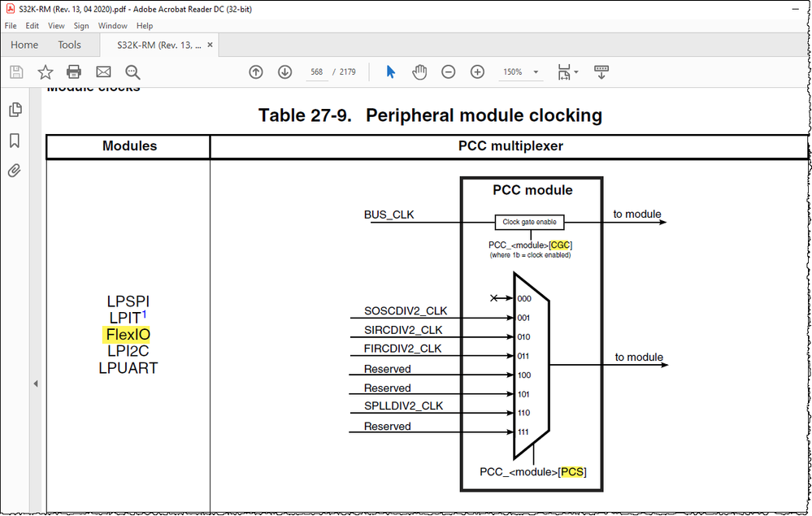Save the current PDF file
This screenshot has width=812, height=516.
[x=15, y=72]
